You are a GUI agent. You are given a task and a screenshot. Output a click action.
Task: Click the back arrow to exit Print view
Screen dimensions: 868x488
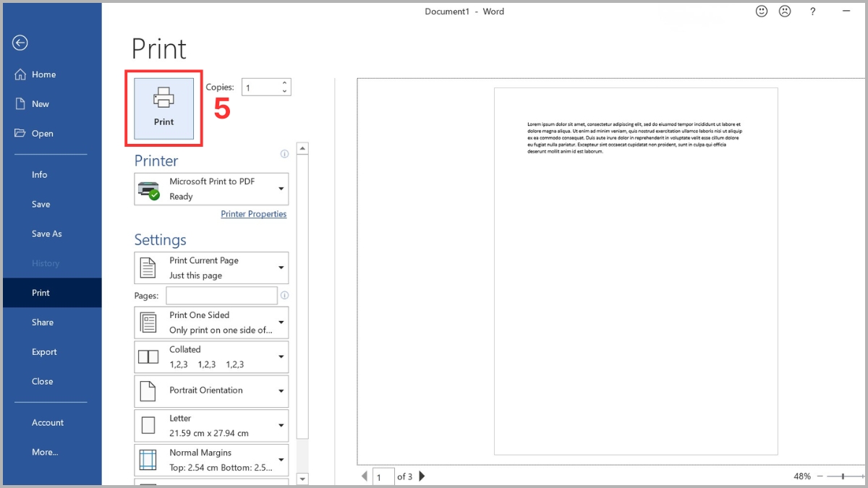click(x=20, y=43)
